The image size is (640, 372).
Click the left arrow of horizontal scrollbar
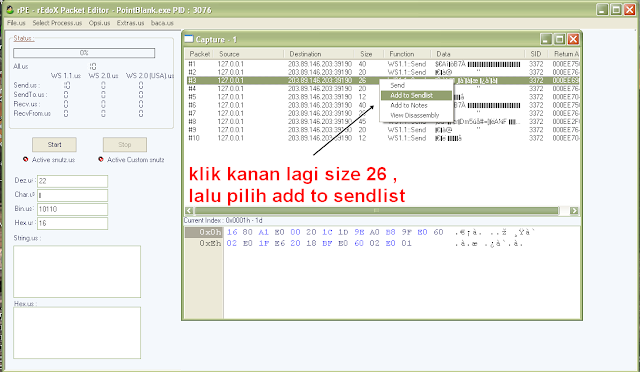(189, 210)
